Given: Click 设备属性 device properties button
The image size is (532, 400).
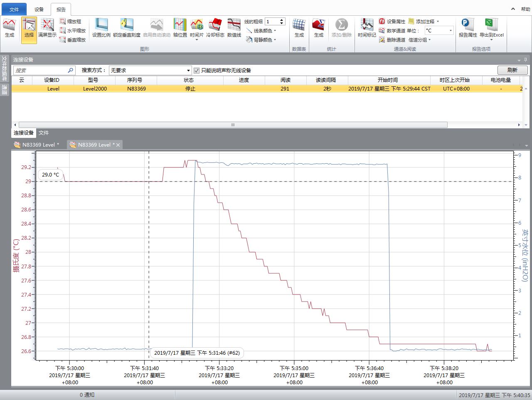Looking at the screenshot, I should pos(392,21).
